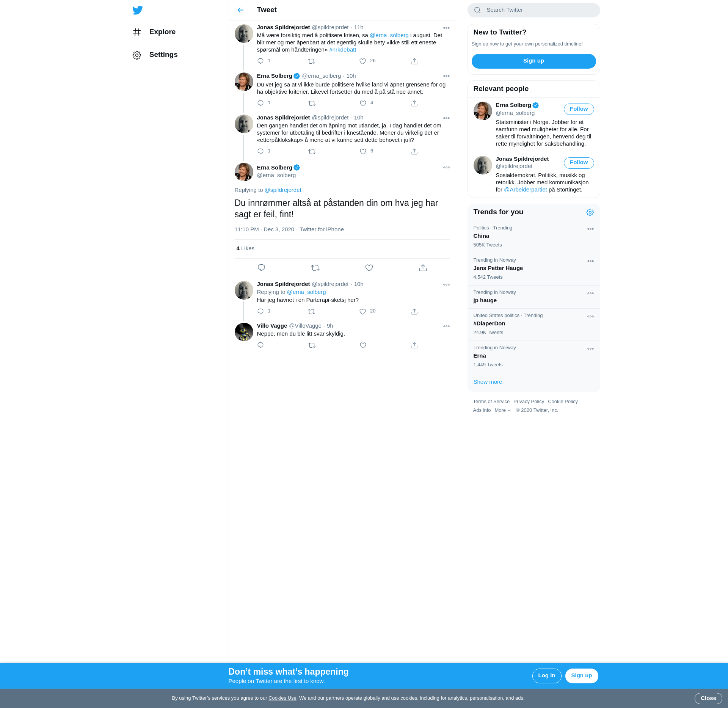Open the Privacy Policy link
The height and width of the screenshot is (708, 728).
[x=529, y=402]
